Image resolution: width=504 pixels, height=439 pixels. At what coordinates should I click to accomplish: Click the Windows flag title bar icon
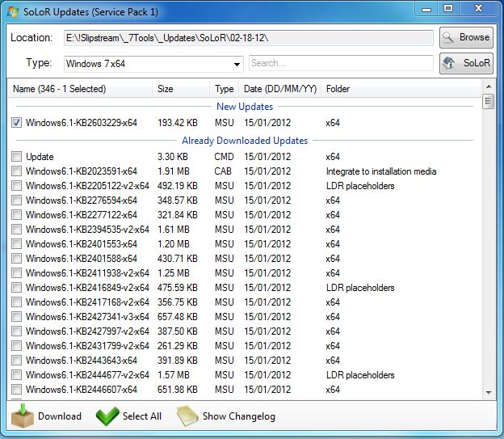click(13, 12)
